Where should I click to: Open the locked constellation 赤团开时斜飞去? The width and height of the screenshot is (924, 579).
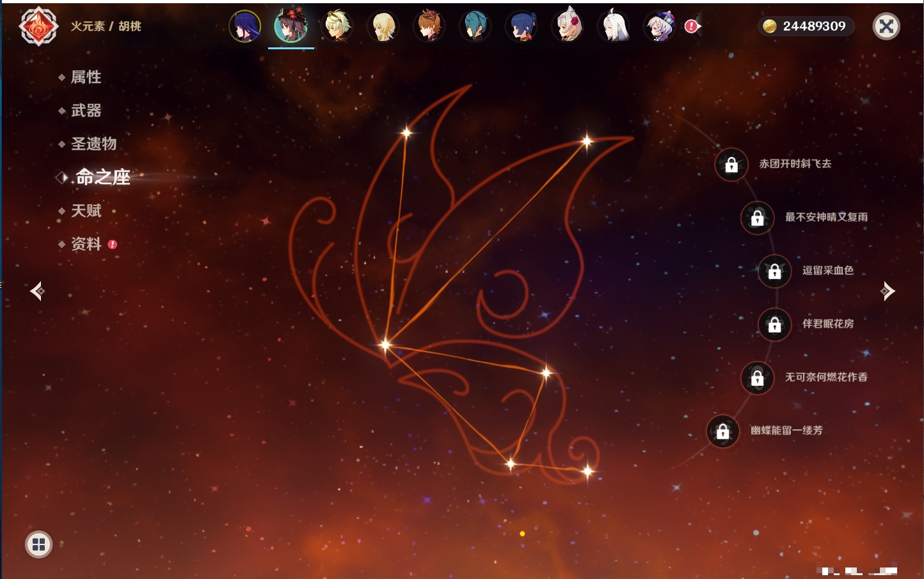(731, 165)
